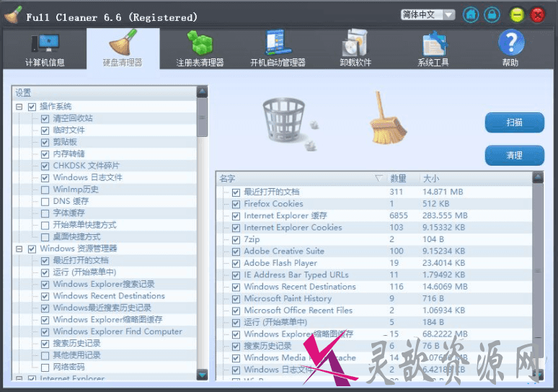Uncheck the 7zip result checkbox

tap(236, 240)
